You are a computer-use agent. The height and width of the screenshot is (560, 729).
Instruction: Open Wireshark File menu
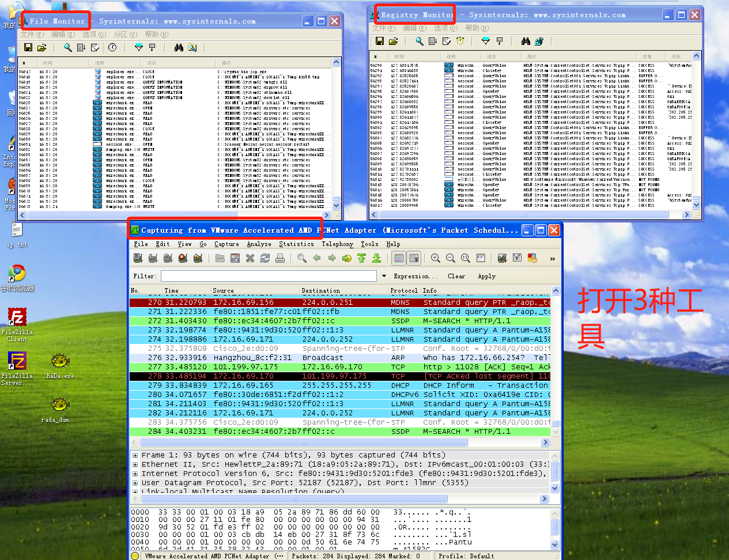(141, 244)
